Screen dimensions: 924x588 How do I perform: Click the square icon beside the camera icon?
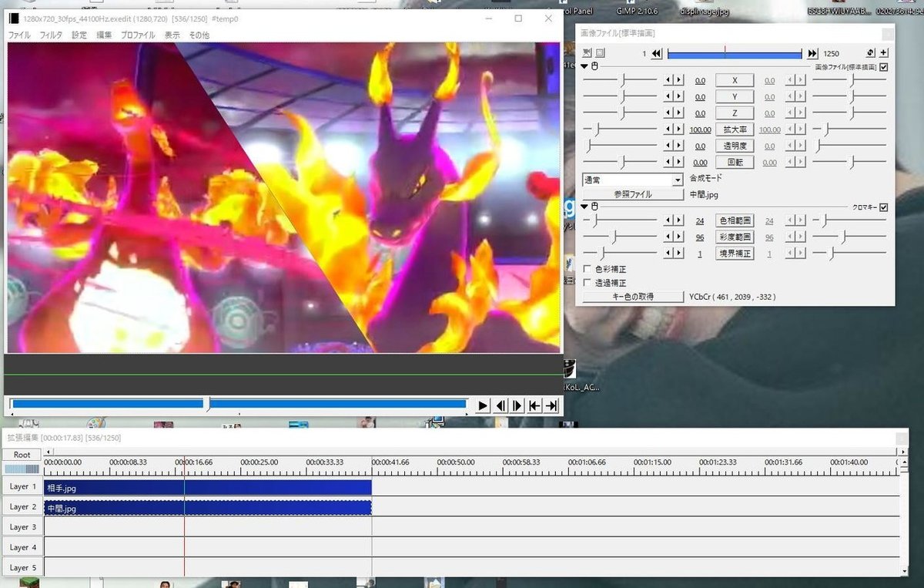point(600,52)
